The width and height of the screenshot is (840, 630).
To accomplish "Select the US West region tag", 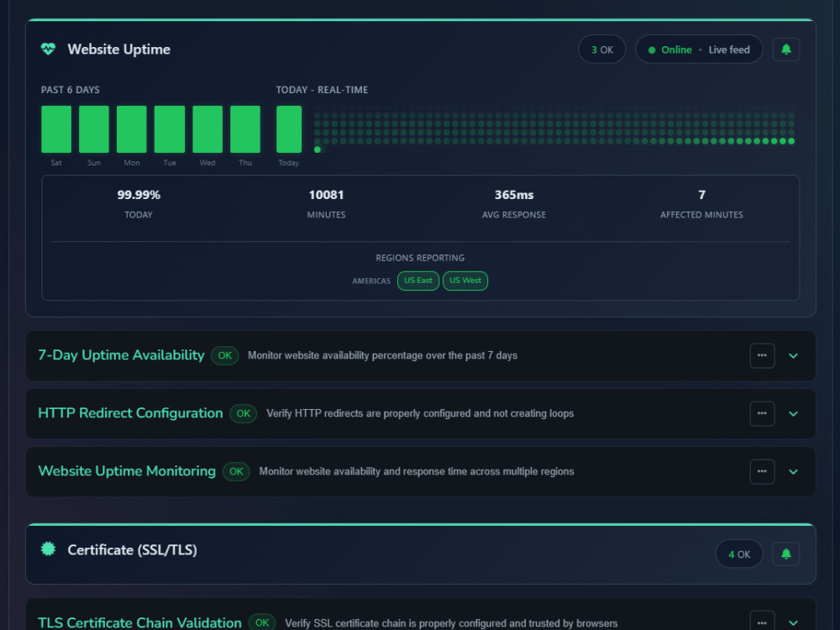I will pos(465,281).
